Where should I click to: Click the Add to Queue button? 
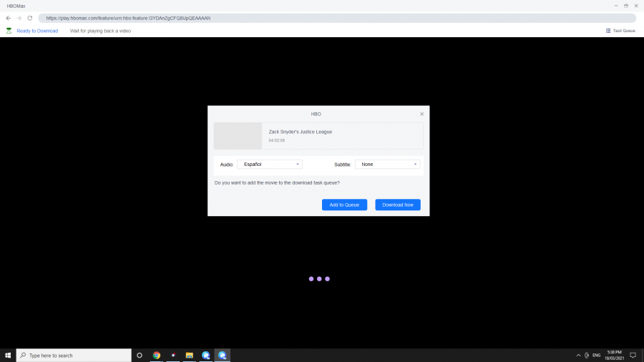(x=344, y=205)
